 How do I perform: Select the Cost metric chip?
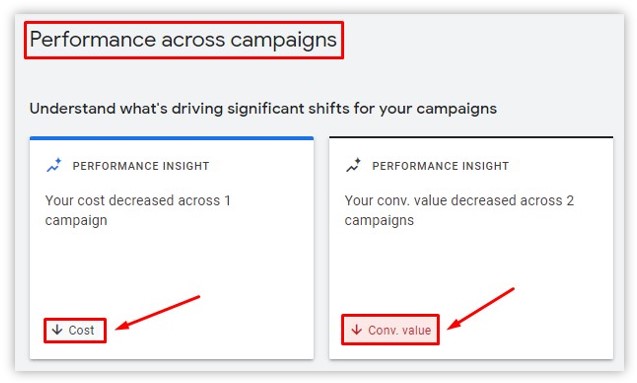point(75,330)
